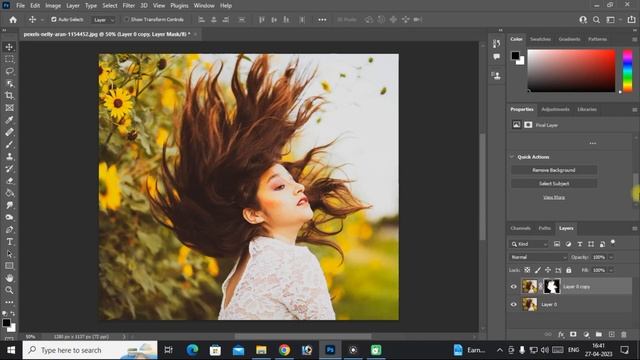Select the Smudge tool
Viewport: 640px width, 360px height.
tap(9, 205)
